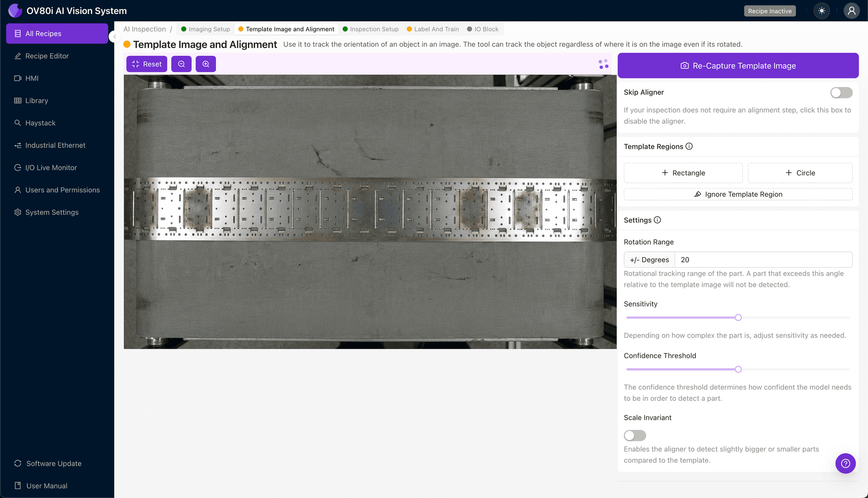
Task: Click Re-Capture Template Image
Action: click(x=737, y=65)
